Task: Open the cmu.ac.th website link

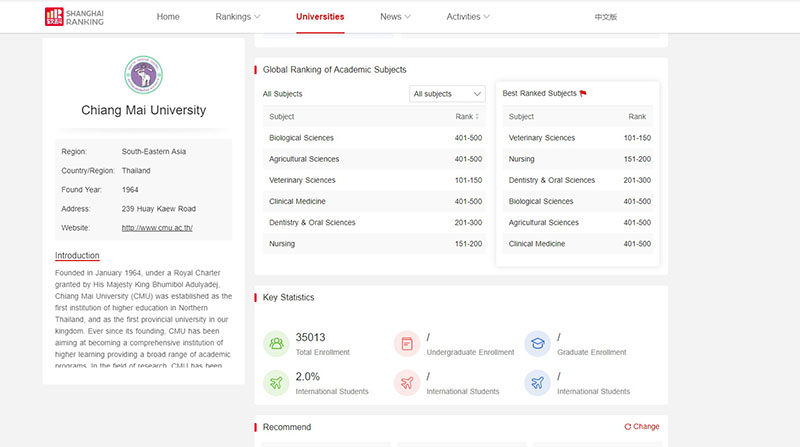Action: 157,228
